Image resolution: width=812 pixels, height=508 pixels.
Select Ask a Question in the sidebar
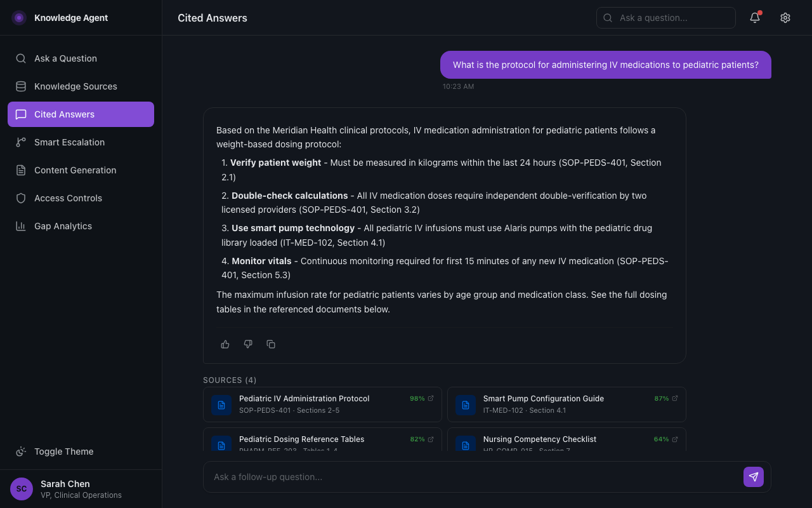(x=65, y=58)
